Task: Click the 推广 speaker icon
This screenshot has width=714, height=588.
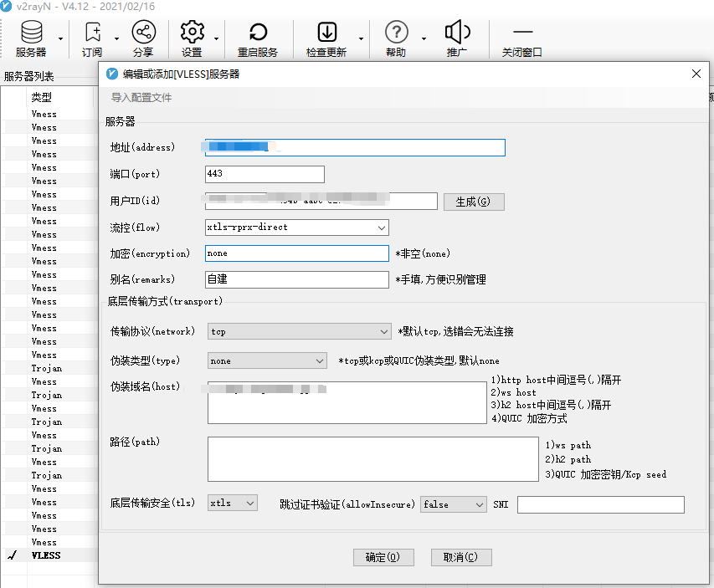Action: pos(457,39)
